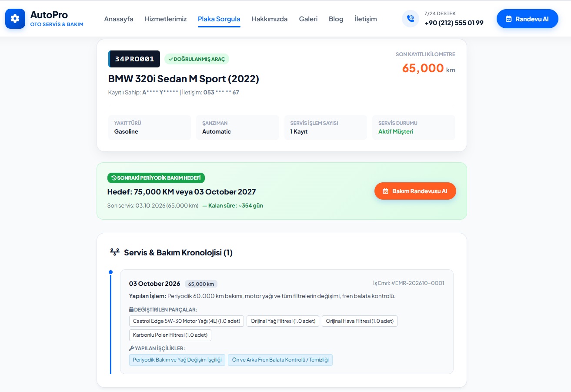The image size is (571, 392).
Task: Click the 65,000 km badge in timeline entry
Action: [201, 284]
